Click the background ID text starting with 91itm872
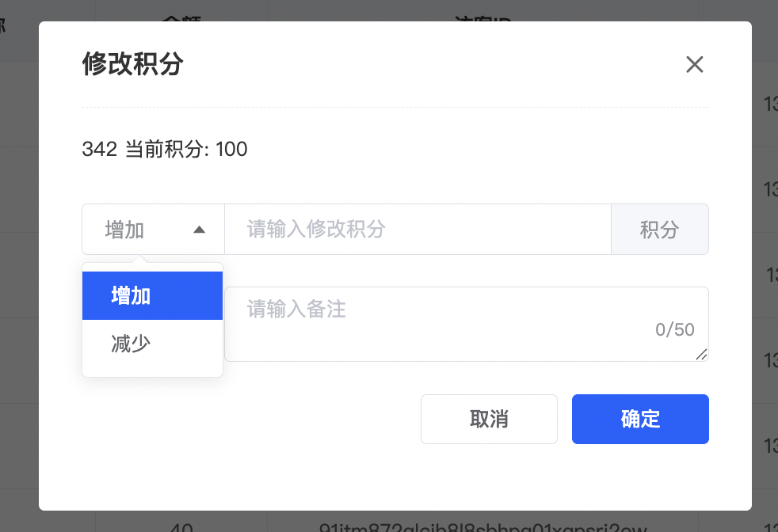This screenshot has width=778, height=532. (x=483, y=526)
